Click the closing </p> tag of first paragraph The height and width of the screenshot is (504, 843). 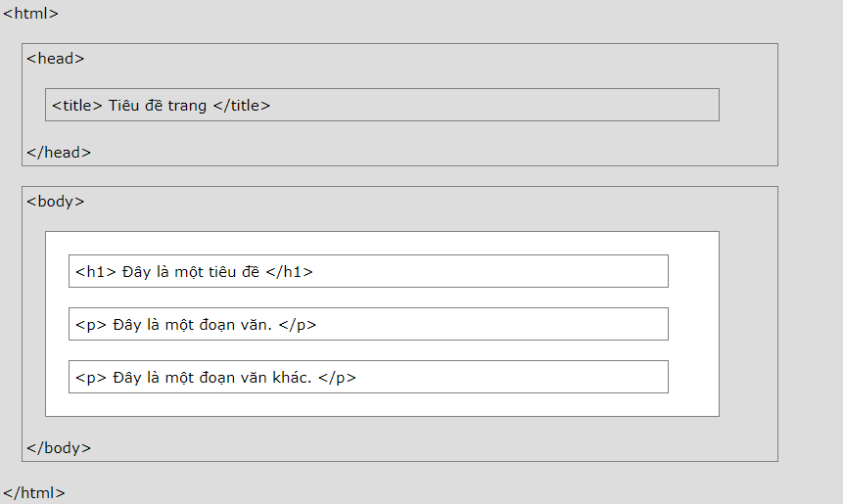coord(298,325)
